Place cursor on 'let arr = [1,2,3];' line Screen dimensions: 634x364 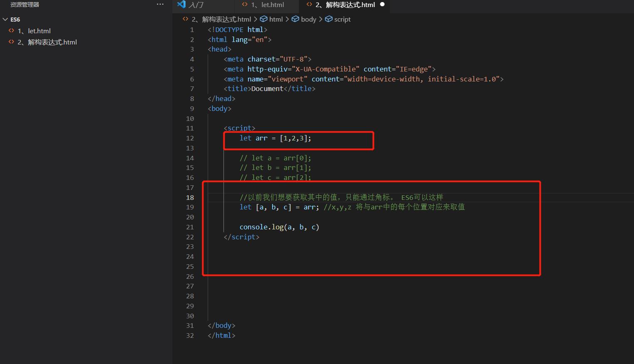(275, 138)
